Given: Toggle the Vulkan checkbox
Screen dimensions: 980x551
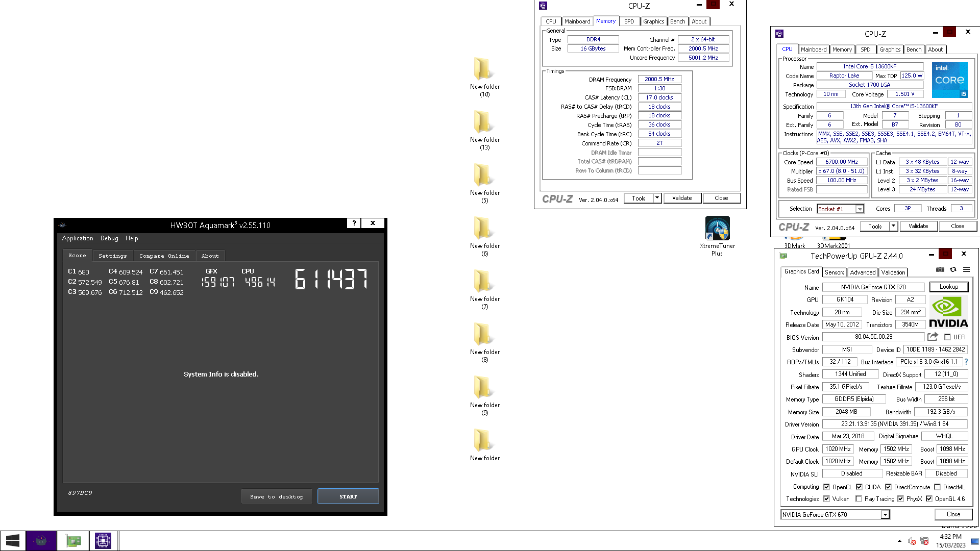Looking at the screenshot, I should pyautogui.click(x=826, y=499).
